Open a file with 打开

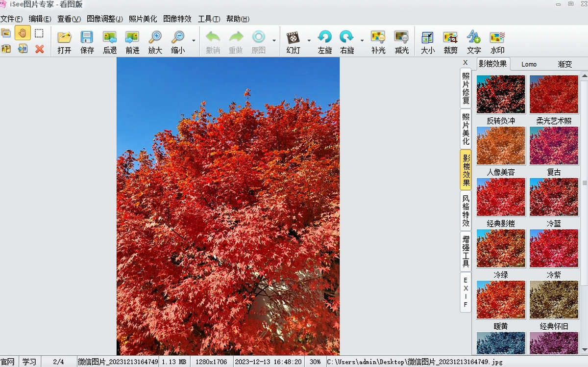tap(64, 43)
